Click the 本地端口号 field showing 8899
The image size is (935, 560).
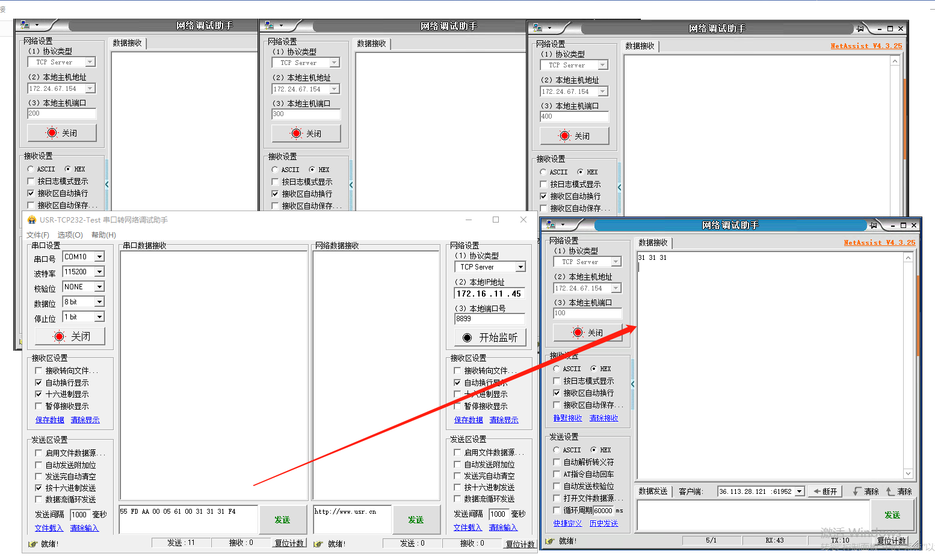pos(489,319)
